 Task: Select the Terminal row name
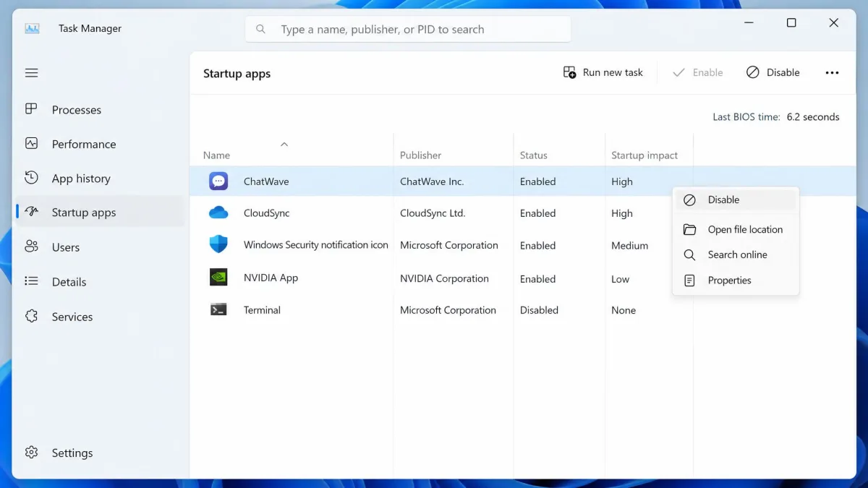(262, 310)
